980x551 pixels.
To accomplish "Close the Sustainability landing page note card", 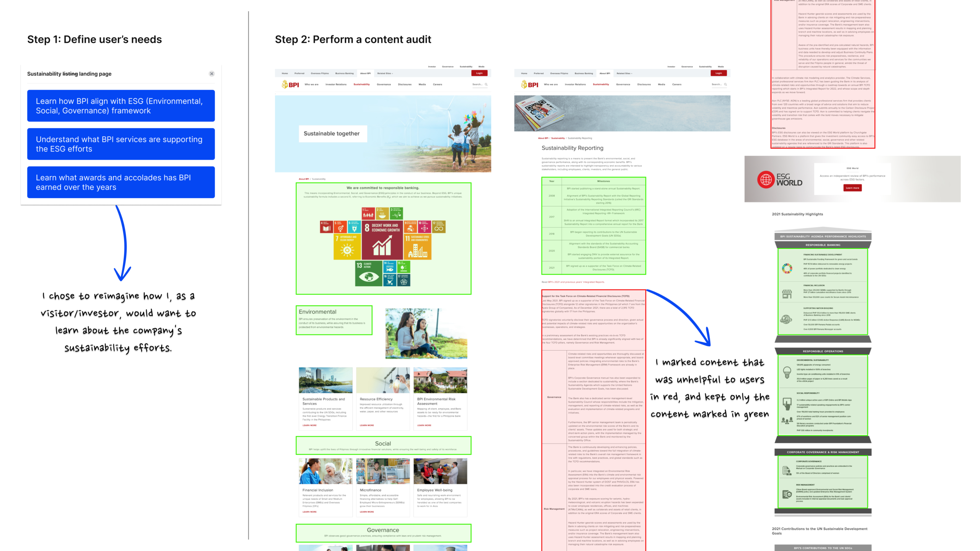I will [x=212, y=73].
